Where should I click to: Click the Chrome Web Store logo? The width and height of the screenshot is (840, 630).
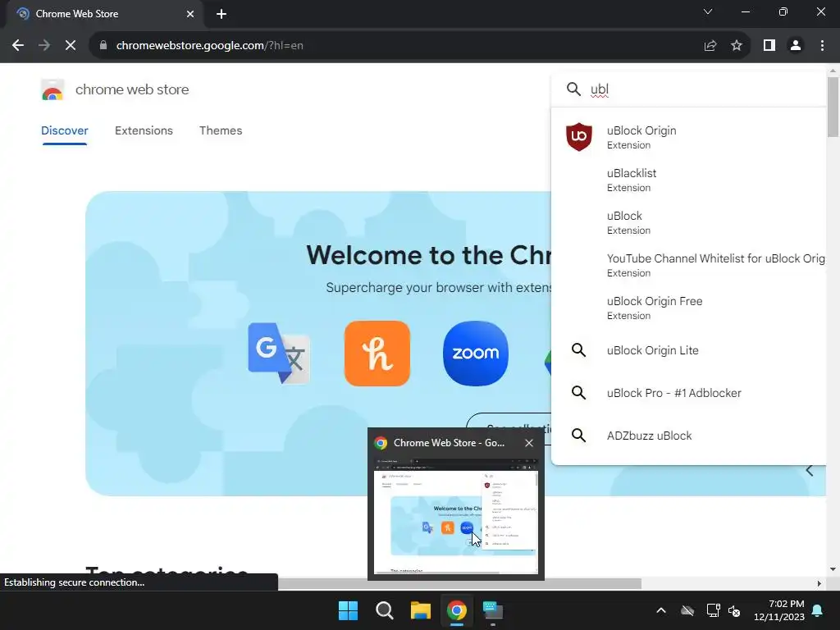tap(52, 90)
